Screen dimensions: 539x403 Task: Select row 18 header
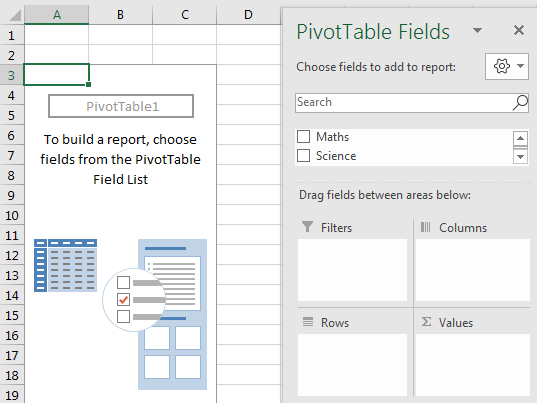pos(12,375)
